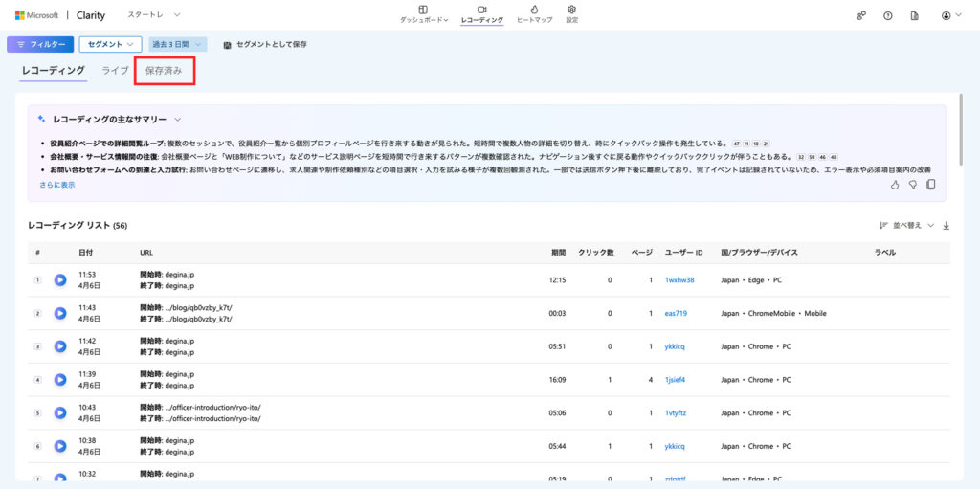Open the セグメント dropdown

tap(110, 44)
